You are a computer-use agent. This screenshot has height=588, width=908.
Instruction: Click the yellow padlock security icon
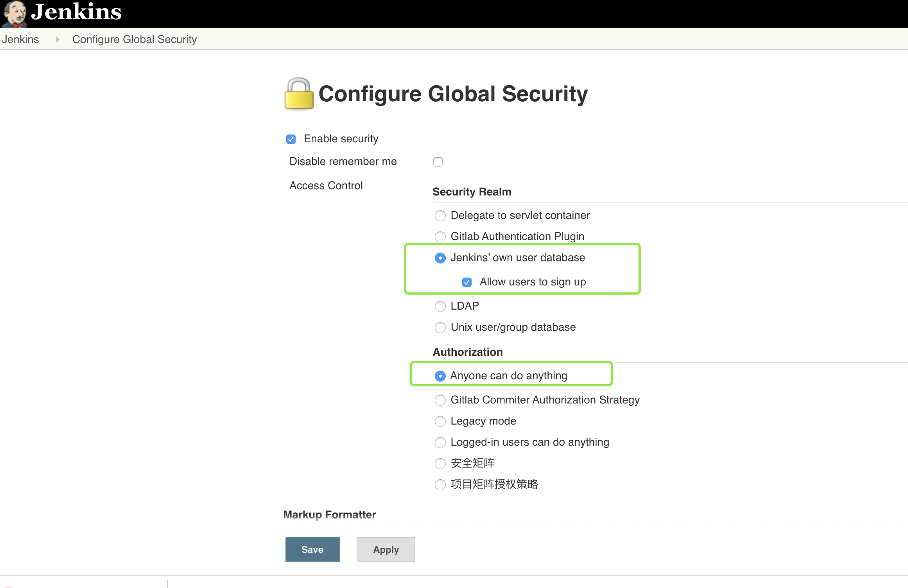(299, 94)
